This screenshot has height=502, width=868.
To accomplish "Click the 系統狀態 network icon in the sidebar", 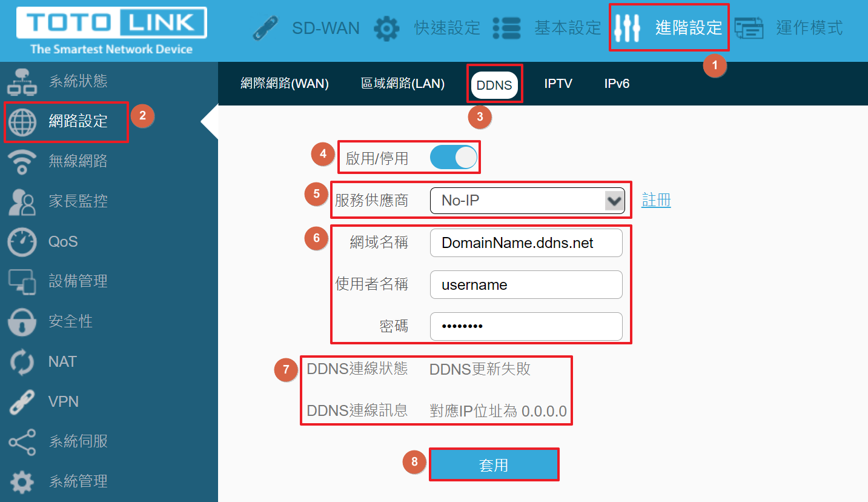I will point(22,82).
